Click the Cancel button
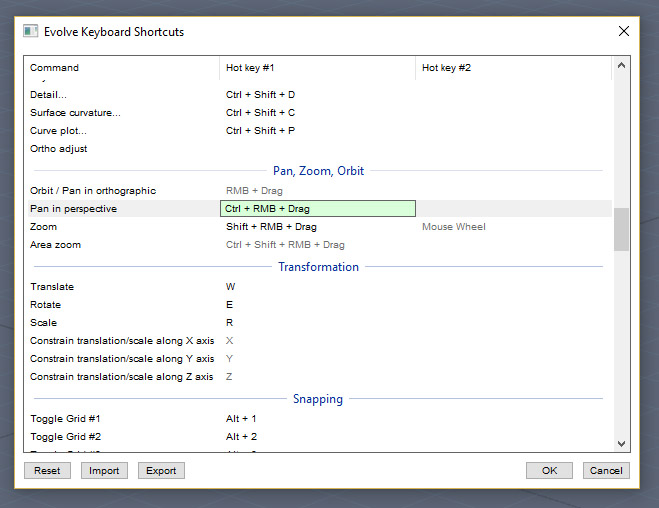Screen dimensions: 659x508 pyautogui.click(x=606, y=471)
